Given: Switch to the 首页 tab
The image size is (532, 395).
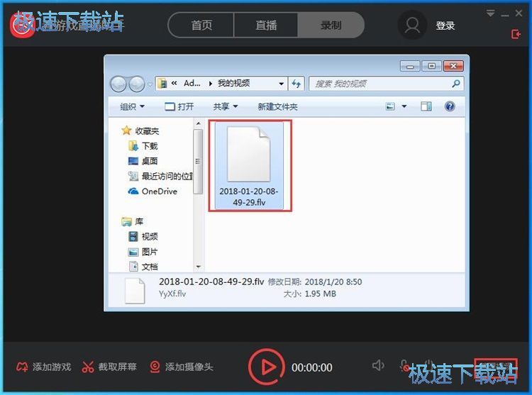Looking at the screenshot, I should [x=201, y=25].
